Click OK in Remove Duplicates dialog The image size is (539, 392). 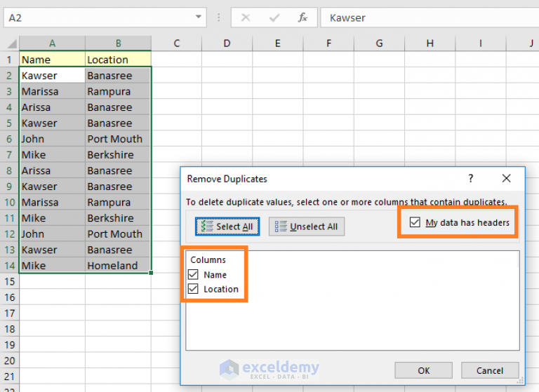pyautogui.click(x=423, y=370)
